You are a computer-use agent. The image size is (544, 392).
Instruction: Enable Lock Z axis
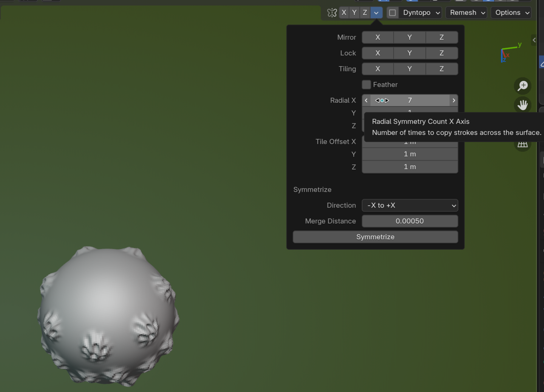point(442,53)
